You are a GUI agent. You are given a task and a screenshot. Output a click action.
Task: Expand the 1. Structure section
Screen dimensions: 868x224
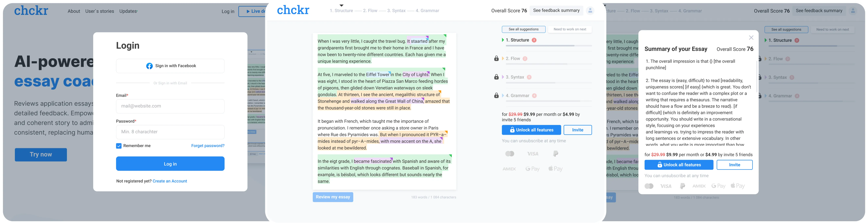[x=517, y=40]
